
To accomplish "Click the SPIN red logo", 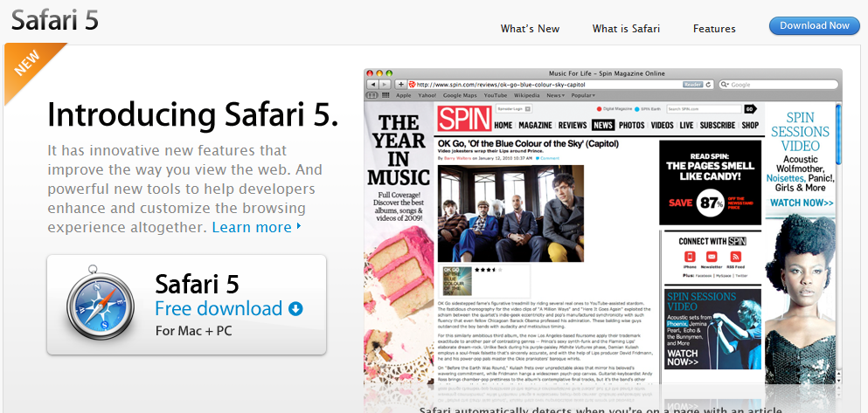I will (x=464, y=119).
